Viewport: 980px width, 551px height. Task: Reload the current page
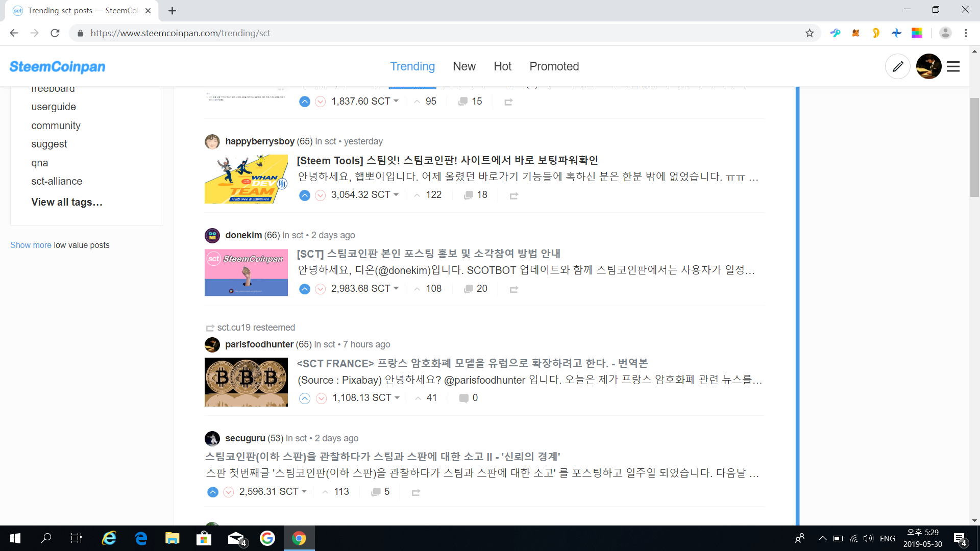(55, 33)
